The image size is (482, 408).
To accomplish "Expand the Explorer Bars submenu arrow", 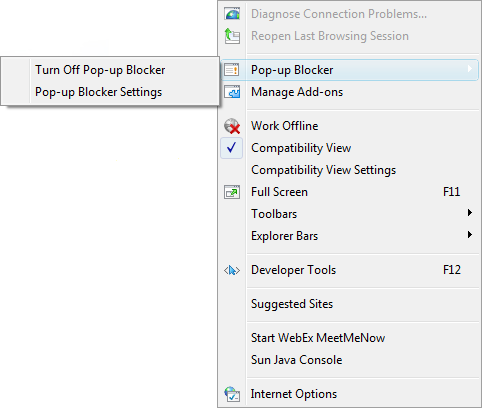I will [470, 235].
